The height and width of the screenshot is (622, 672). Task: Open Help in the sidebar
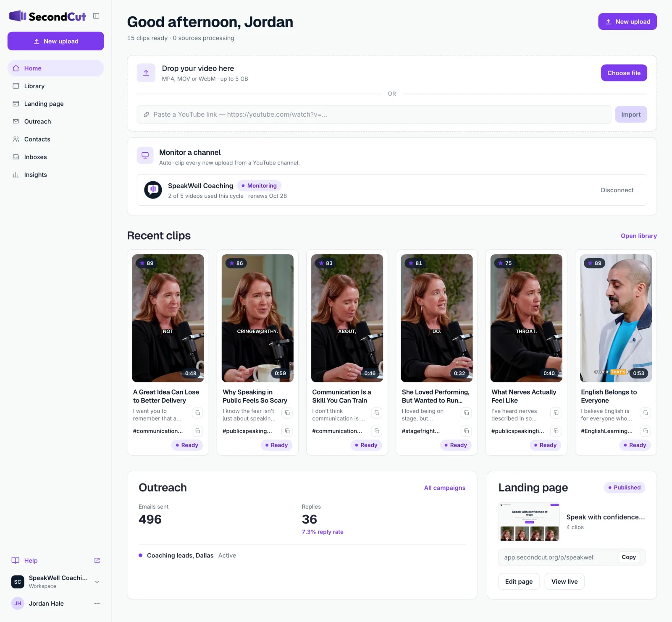tap(31, 560)
